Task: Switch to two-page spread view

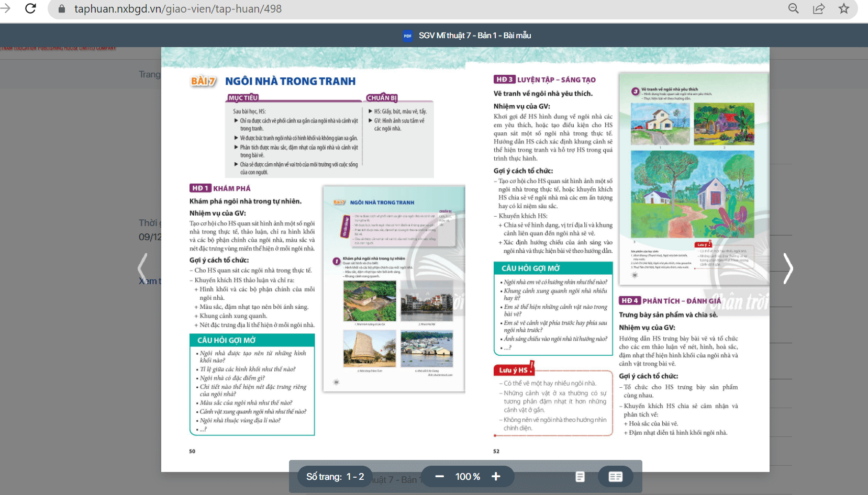Action: pos(616,477)
